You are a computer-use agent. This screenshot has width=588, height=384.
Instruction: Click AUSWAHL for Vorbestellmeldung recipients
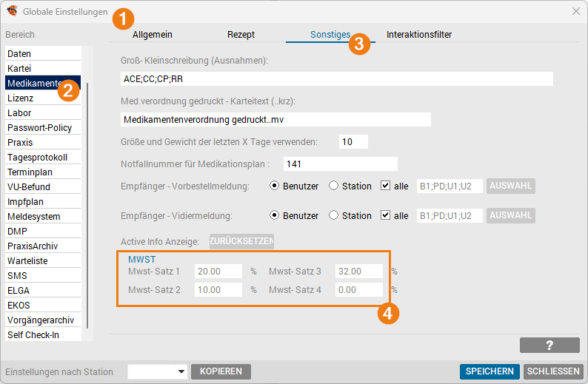[510, 186]
